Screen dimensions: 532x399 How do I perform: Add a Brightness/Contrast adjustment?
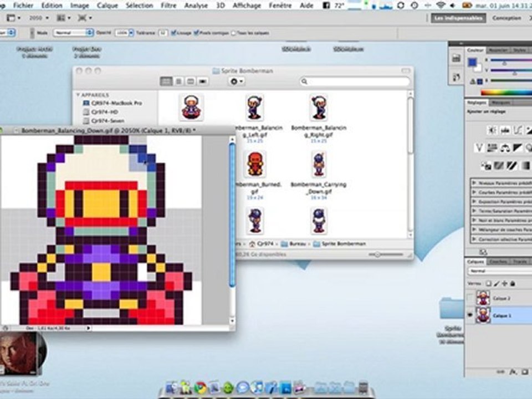[x=492, y=130]
